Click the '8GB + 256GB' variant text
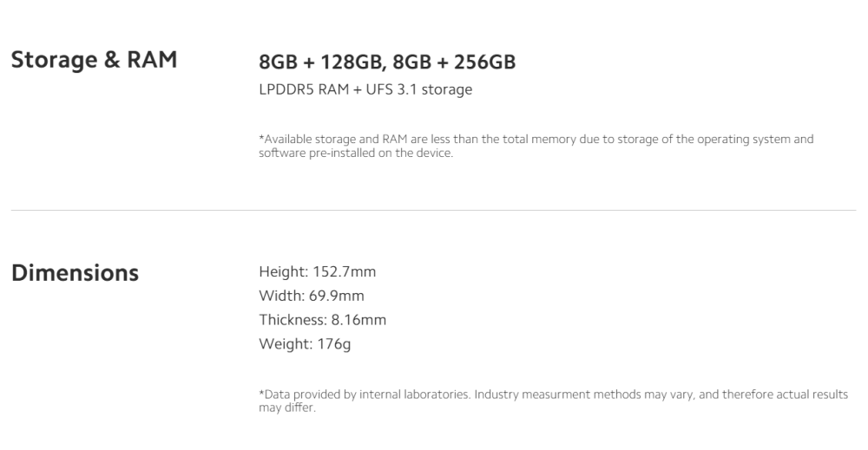 [x=452, y=62]
